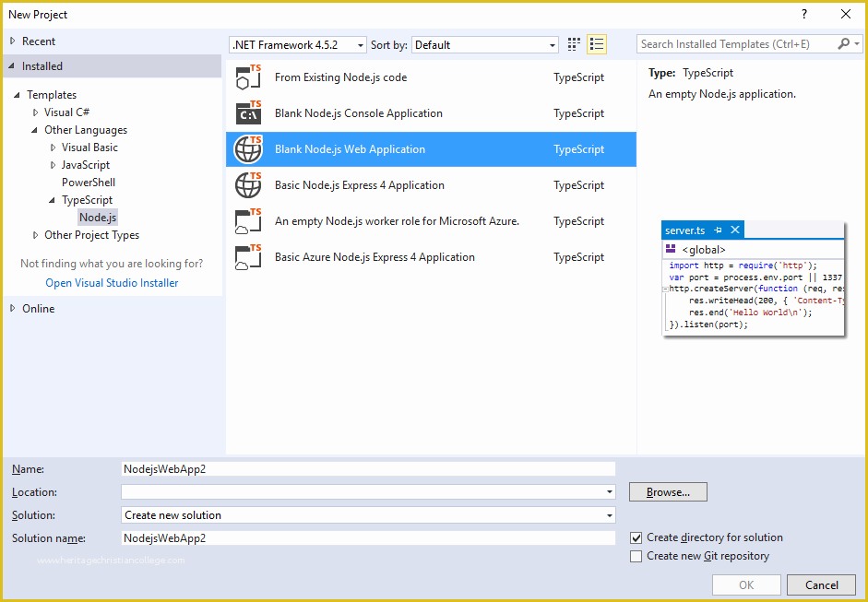
Task: Click inside the Name input field
Action: [x=369, y=468]
